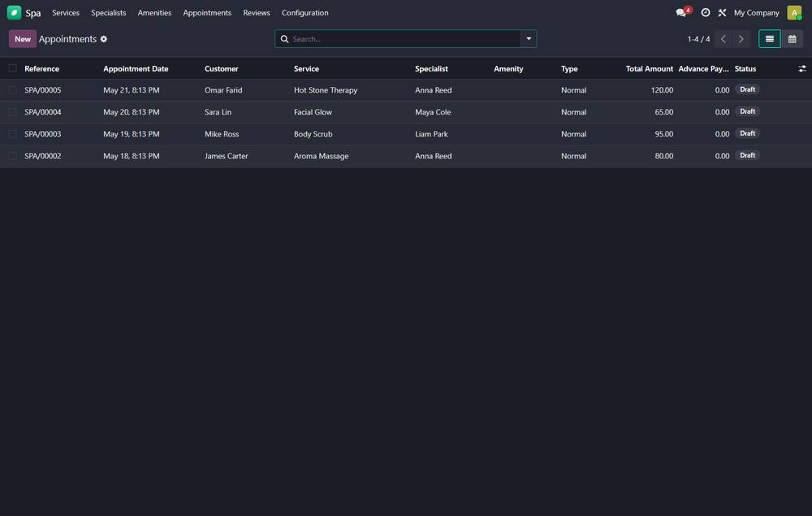This screenshot has width=812, height=516.
Task: Click customer Sara Lin
Action: [218, 112]
